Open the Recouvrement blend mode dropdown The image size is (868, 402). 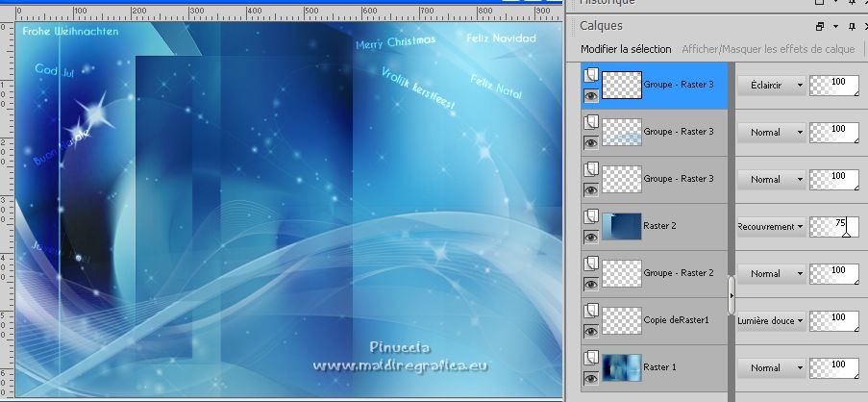(x=772, y=226)
